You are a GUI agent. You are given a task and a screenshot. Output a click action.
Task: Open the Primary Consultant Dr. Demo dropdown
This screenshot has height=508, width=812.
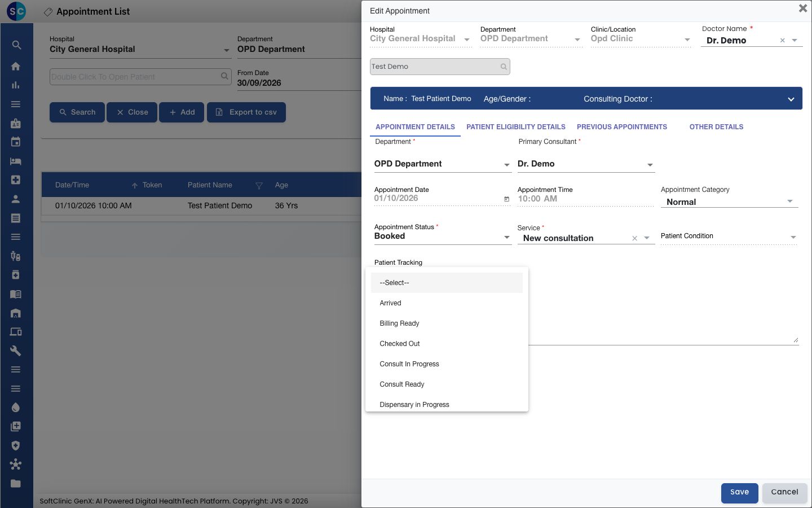(x=585, y=164)
